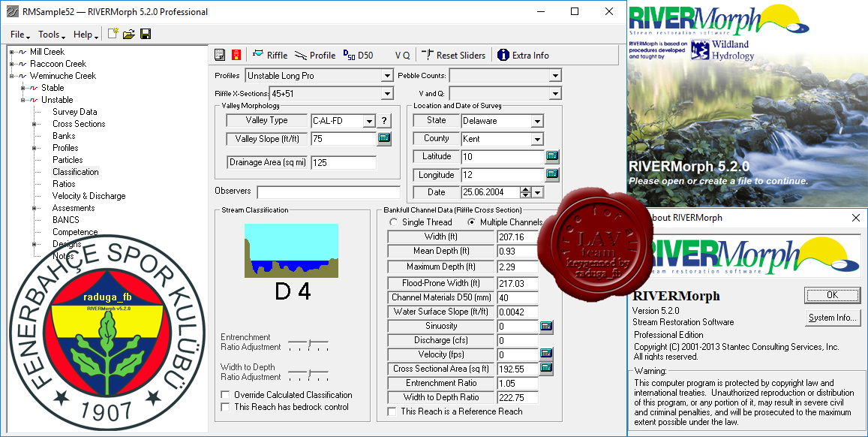Select Velocity & Discharge in the tree
Viewport: 868px width, 437px height.
tap(89, 196)
